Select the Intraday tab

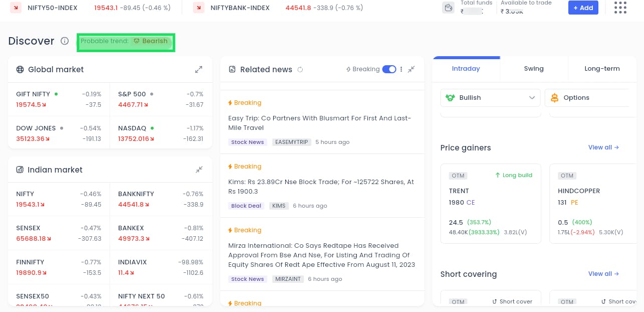[466, 69]
